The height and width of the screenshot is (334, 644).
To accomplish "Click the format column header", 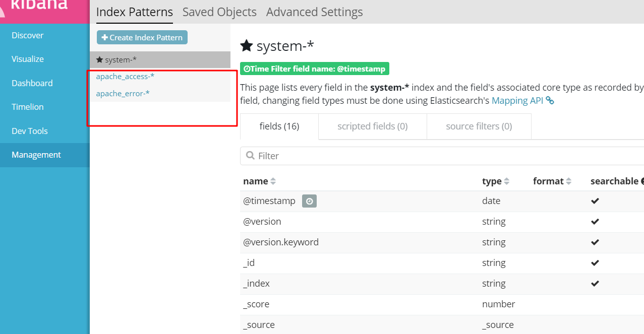I will (x=548, y=181).
